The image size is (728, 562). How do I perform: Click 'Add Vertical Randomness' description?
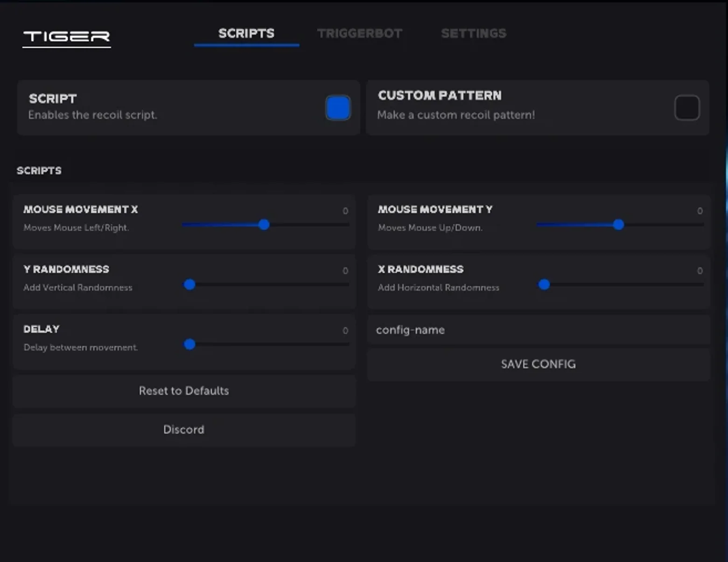(x=78, y=287)
